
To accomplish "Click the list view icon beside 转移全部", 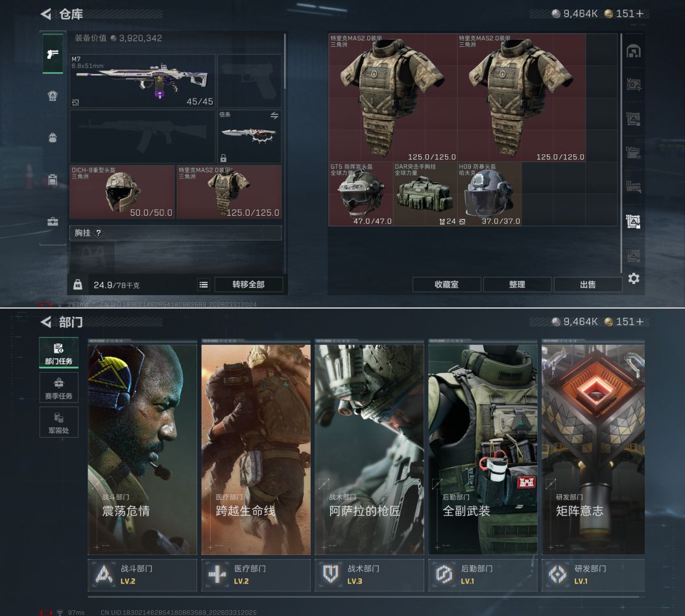I will pos(204,285).
